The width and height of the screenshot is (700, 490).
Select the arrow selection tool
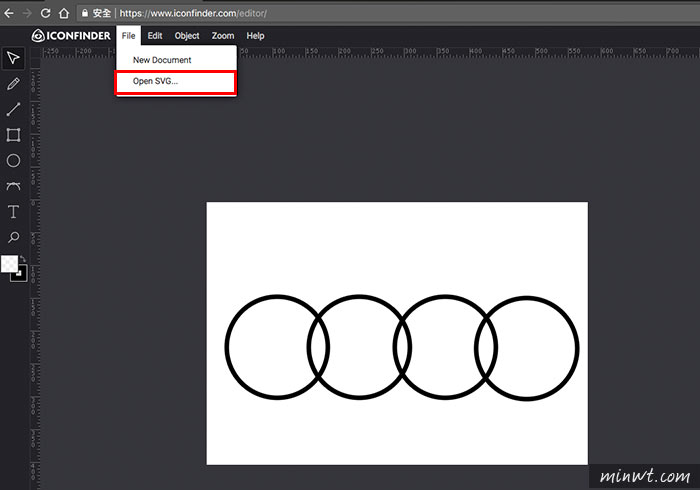click(x=13, y=58)
